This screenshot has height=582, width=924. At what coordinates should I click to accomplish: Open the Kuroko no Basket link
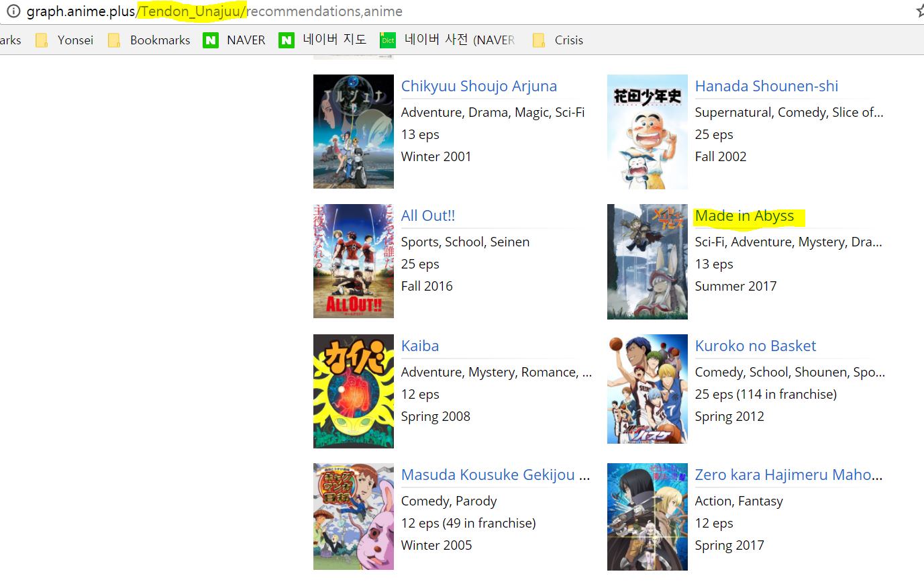(x=755, y=346)
